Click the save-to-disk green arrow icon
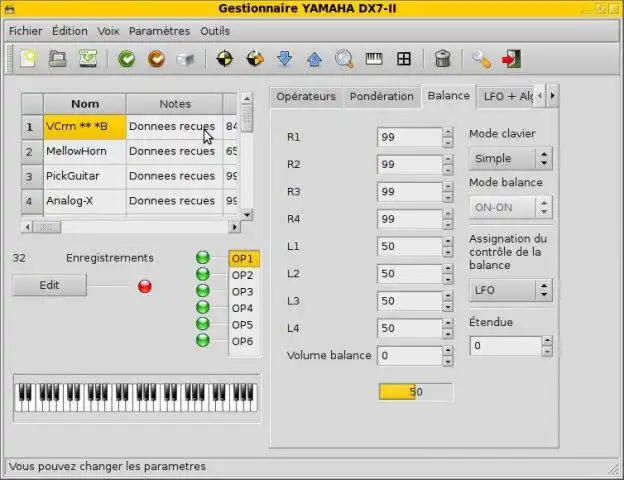This screenshot has width=624, height=480. [88, 59]
